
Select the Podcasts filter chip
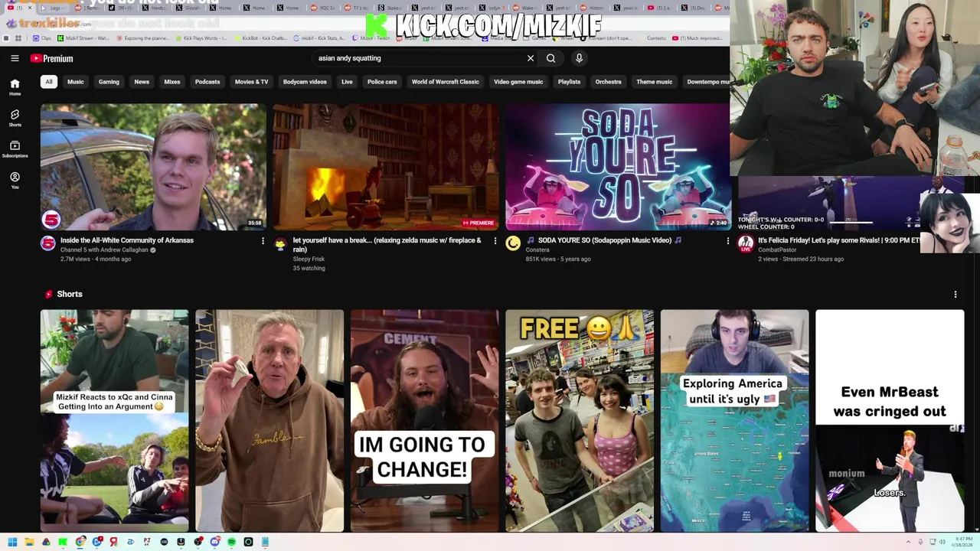point(207,82)
